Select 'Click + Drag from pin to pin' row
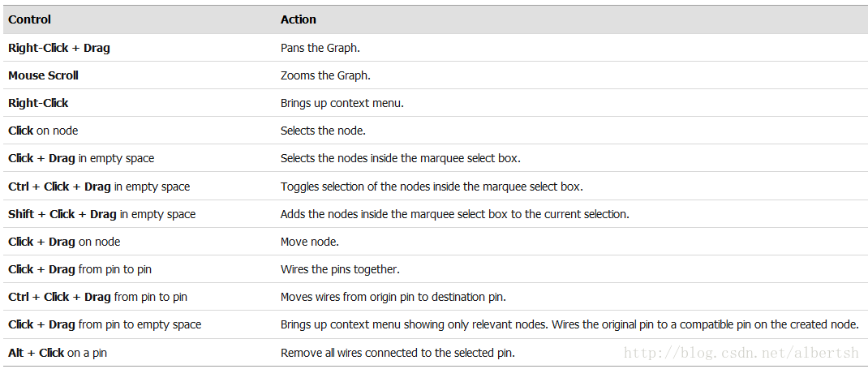Viewport: 868px width, 369px height. [79, 269]
